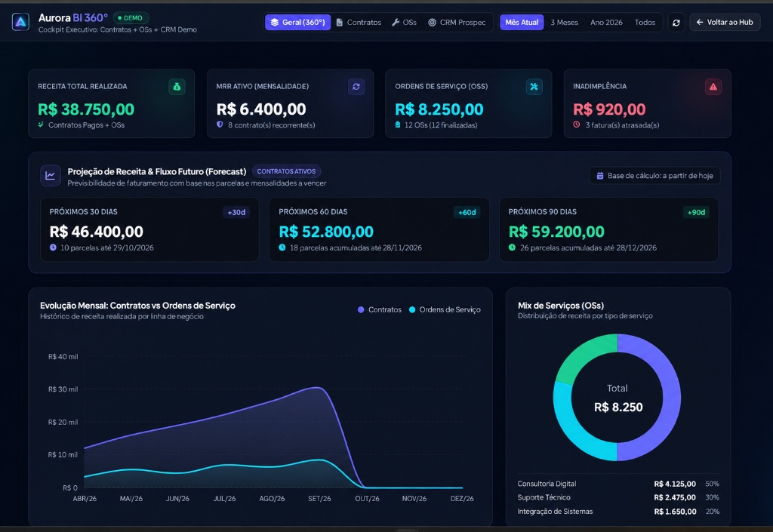The height and width of the screenshot is (532, 773).
Task: Click clock icon beside 18 parcelas acumuladas
Action: tap(282, 248)
